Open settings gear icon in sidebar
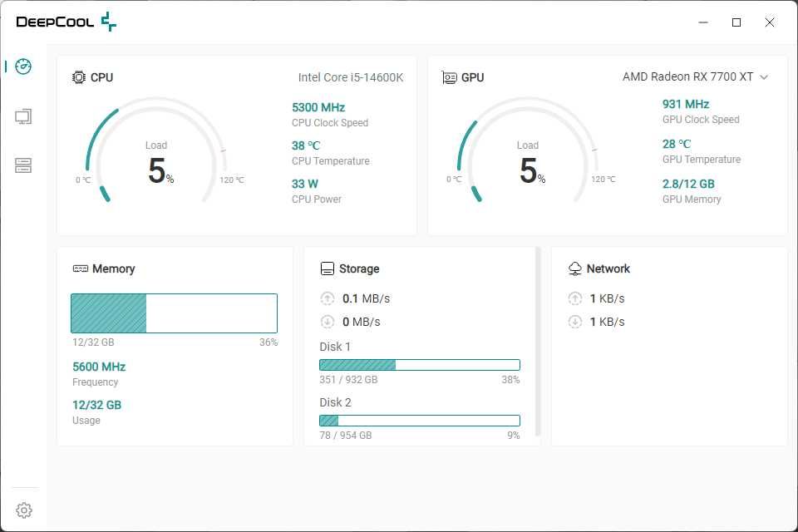The width and height of the screenshot is (798, 532). (24, 510)
